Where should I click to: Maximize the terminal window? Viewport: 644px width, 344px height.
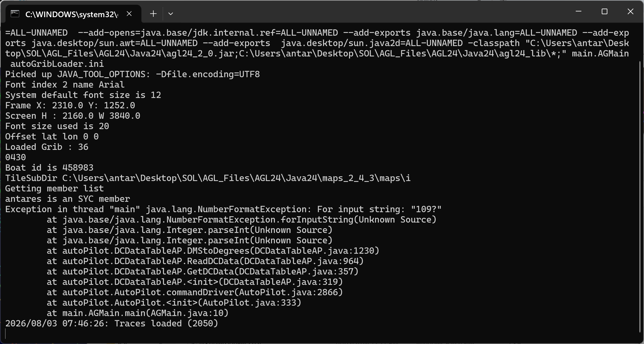click(604, 12)
